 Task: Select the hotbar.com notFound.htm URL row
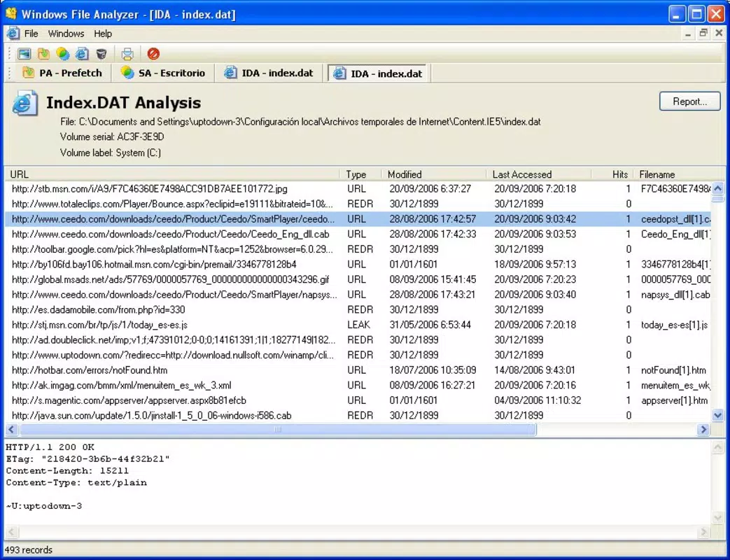pos(358,370)
